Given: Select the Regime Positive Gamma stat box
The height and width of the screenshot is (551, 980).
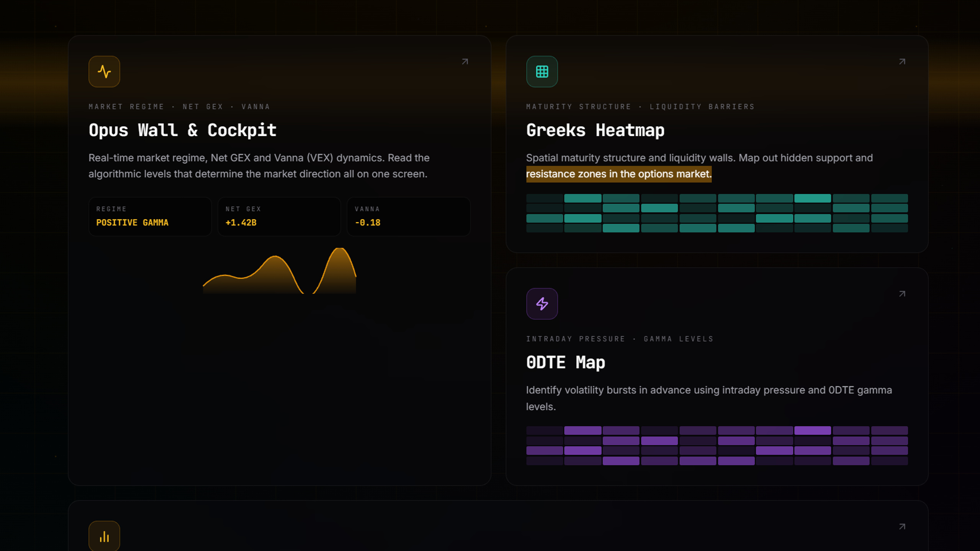Looking at the screenshot, I should (150, 217).
